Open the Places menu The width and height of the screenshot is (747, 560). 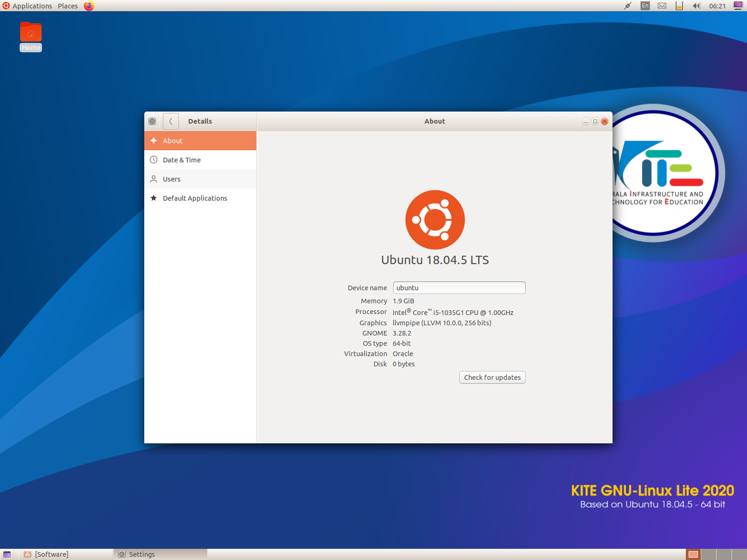(x=67, y=6)
